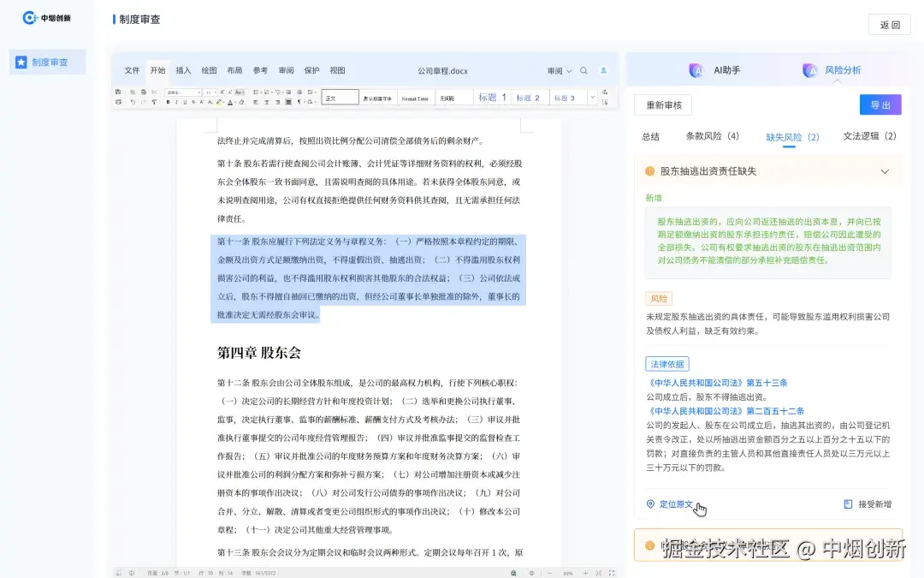
Task: Open the 插入 ribbon tab
Action: pos(183,71)
